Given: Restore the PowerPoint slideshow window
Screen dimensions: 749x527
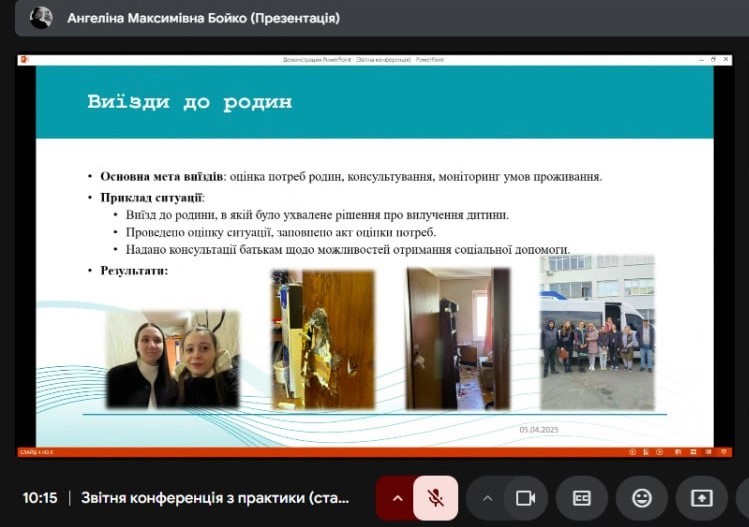Looking at the screenshot, I should [713, 59].
